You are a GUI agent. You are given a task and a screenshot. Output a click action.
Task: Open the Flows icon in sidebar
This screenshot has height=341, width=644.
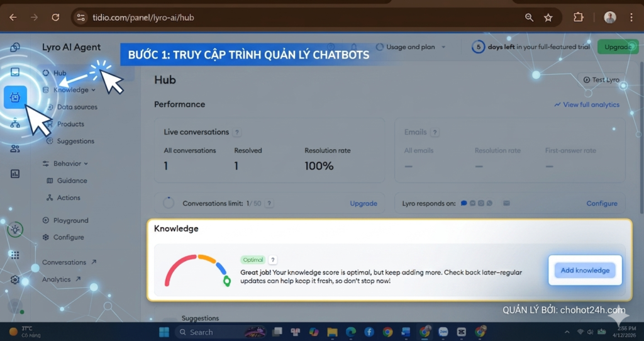pyautogui.click(x=15, y=123)
